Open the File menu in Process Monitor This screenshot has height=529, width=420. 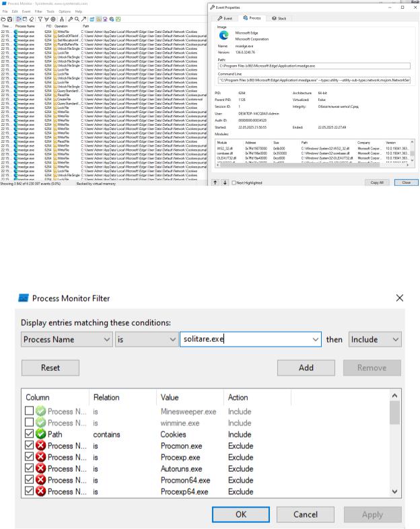click(x=5, y=11)
